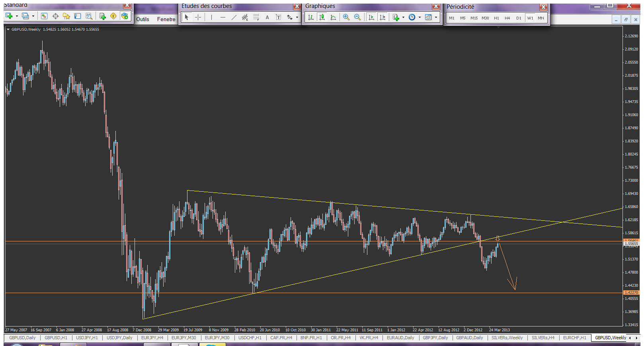Viewport: 644px width, 346px height.
Task: Switch to D1 daily timeframe
Action: [519, 18]
